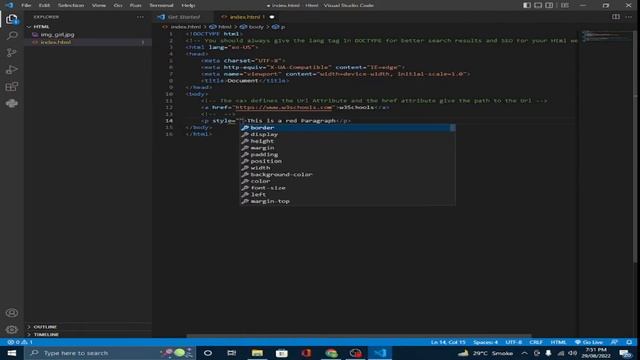
Task: Click UTF-8 encoding status entry
Action: click(x=513, y=342)
